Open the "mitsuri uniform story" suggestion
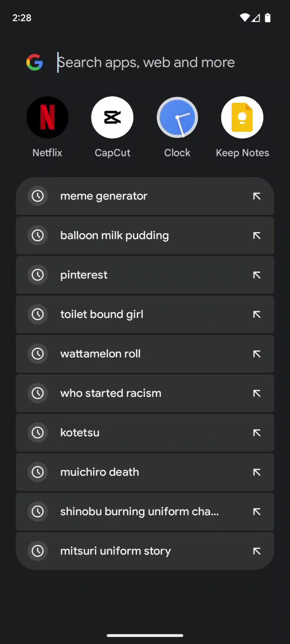 [x=115, y=551]
